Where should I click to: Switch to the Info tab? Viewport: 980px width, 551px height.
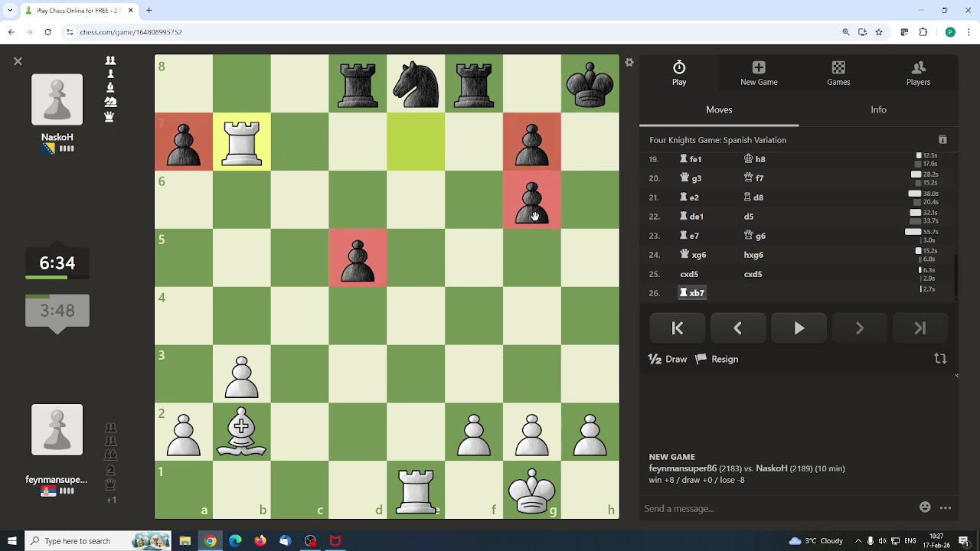(878, 109)
